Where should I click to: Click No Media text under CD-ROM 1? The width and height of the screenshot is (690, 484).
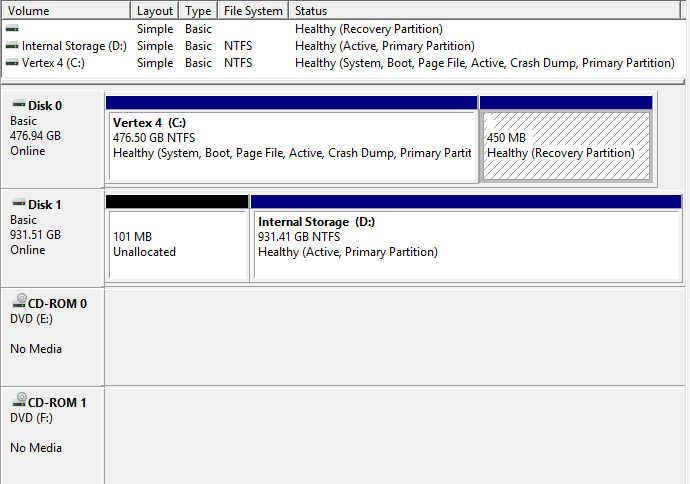click(36, 447)
